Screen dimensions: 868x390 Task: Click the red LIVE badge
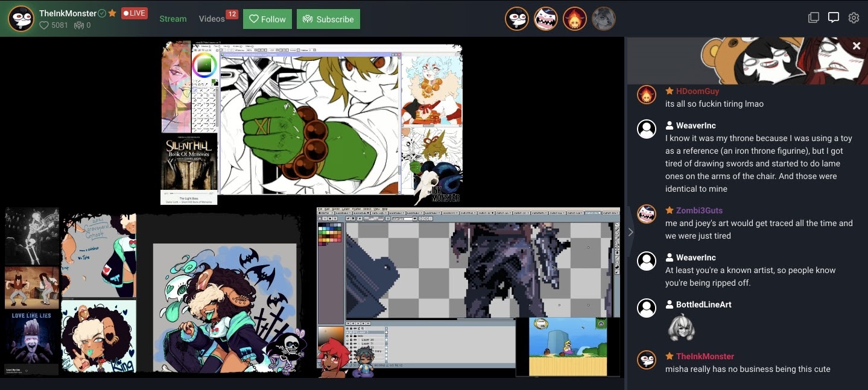coord(135,13)
